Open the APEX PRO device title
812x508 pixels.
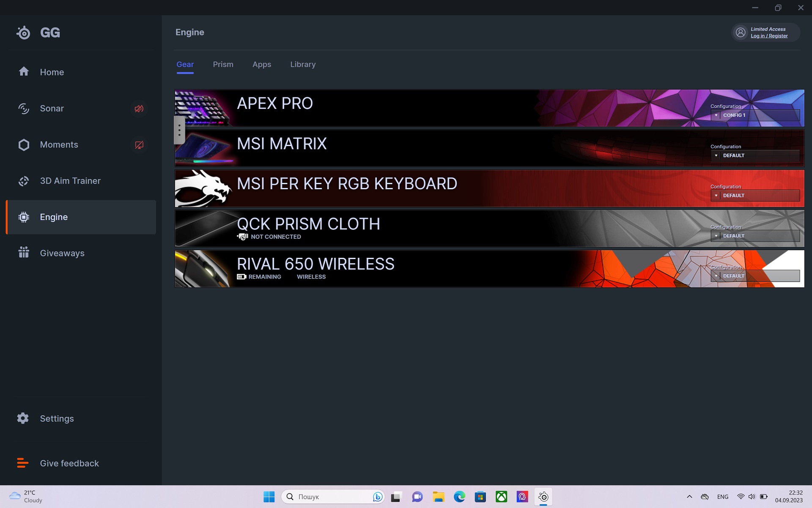click(x=275, y=103)
